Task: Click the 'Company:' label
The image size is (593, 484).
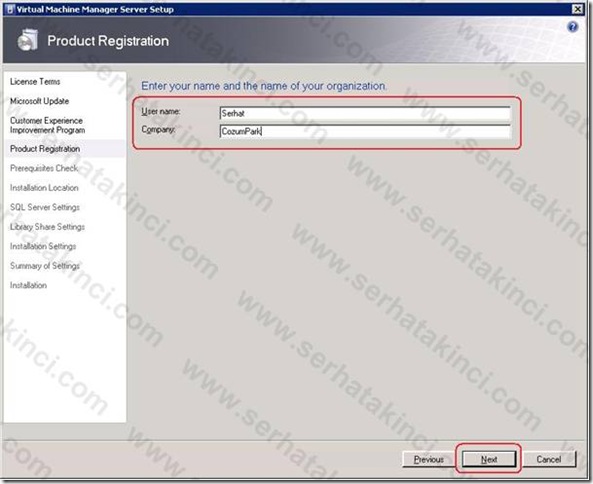Action: 158,130
